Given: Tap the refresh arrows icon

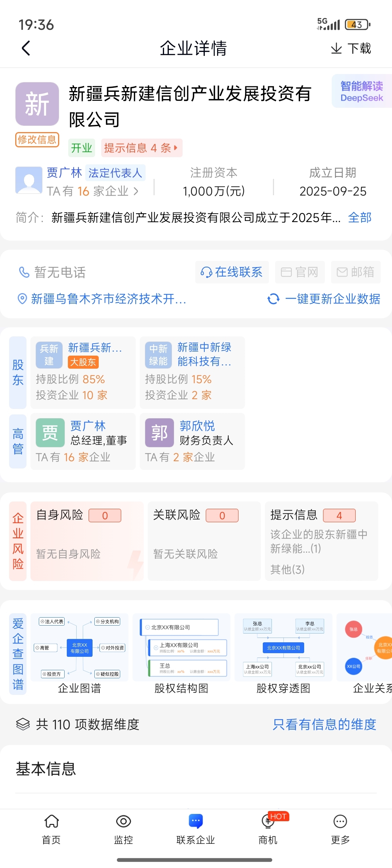Looking at the screenshot, I should coord(273,299).
